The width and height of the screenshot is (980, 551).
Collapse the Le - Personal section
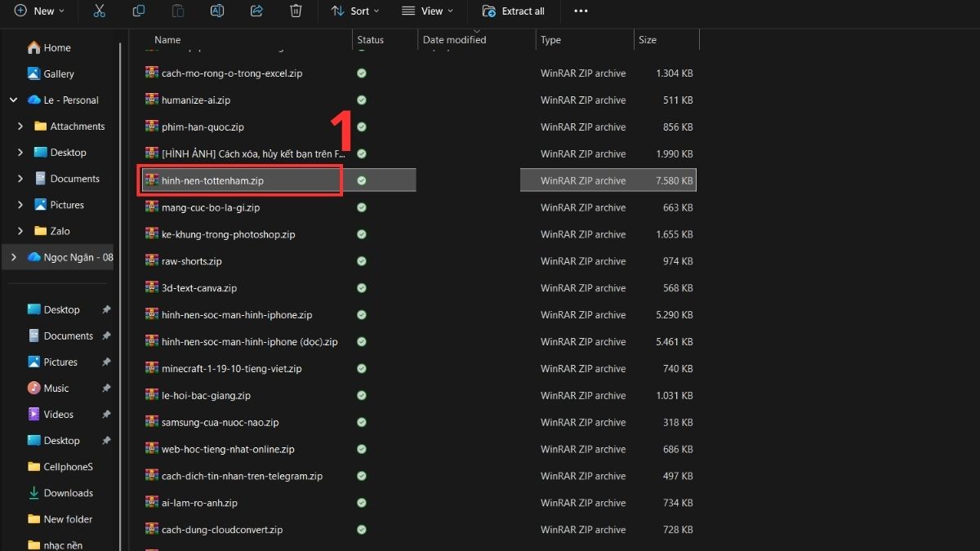pos(13,100)
